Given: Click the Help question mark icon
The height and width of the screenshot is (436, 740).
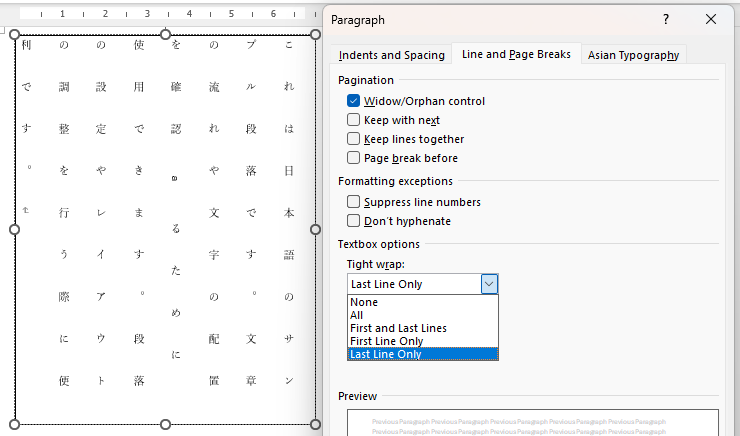Looking at the screenshot, I should (x=666, y=19).
